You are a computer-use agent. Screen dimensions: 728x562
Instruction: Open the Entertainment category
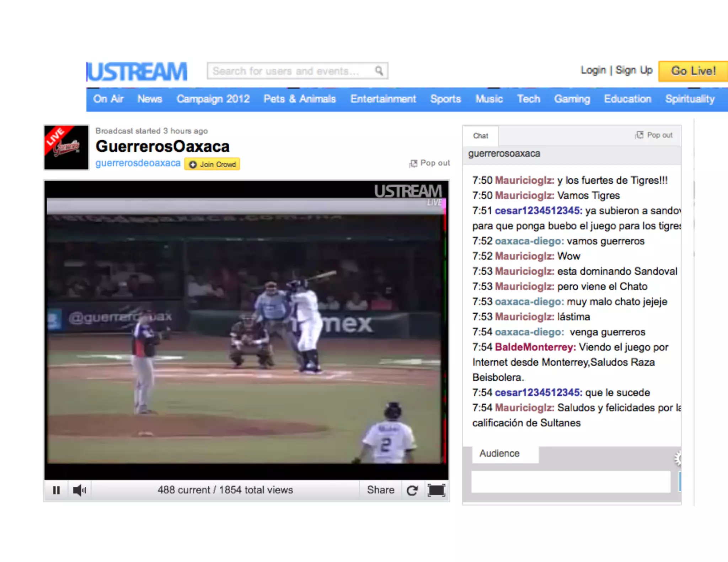pos(383,99)
